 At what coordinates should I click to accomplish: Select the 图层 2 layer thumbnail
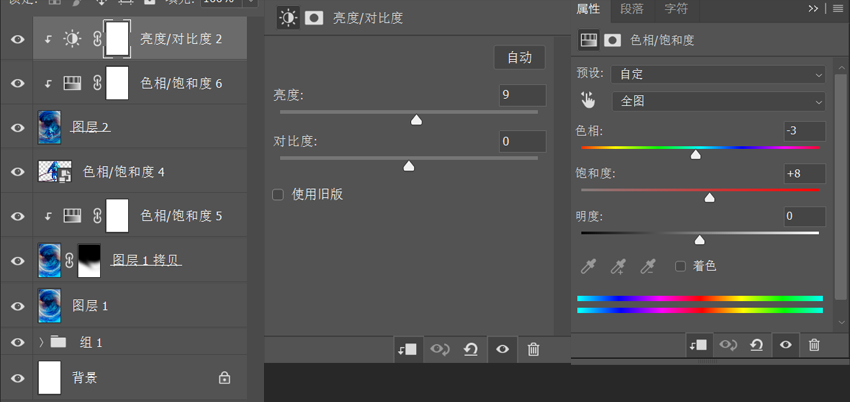(49, 128)
